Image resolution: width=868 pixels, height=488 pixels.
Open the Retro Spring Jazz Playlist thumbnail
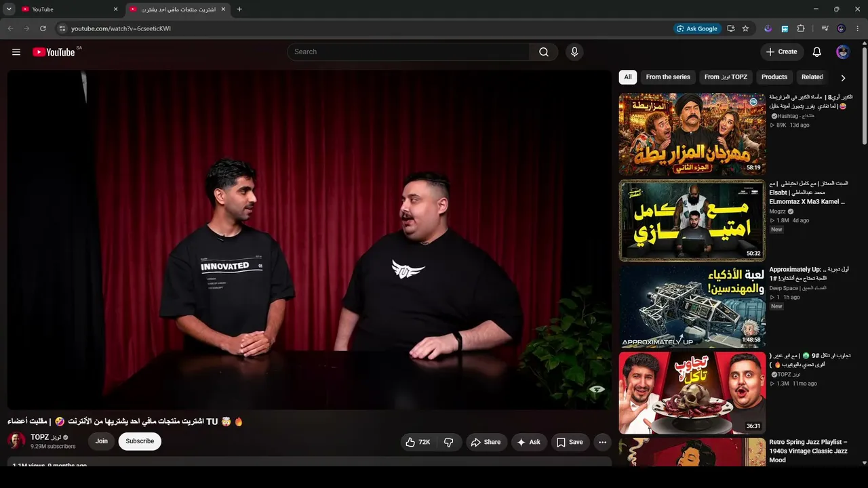pos(692,452)
